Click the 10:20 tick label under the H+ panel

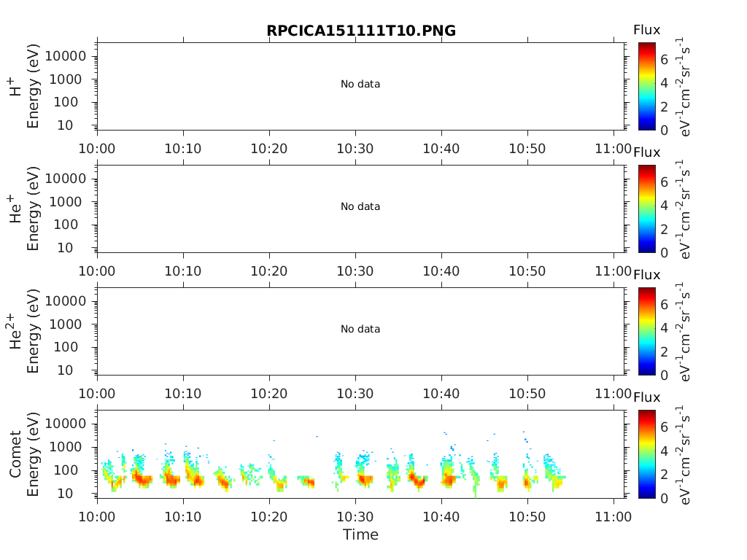269,149
